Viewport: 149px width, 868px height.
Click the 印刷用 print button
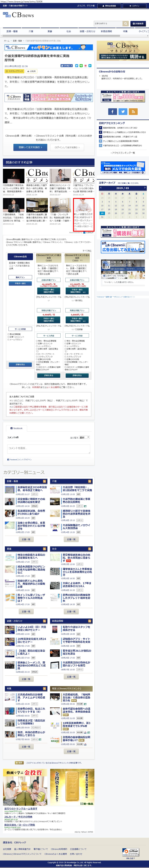[x=32, y=71]
